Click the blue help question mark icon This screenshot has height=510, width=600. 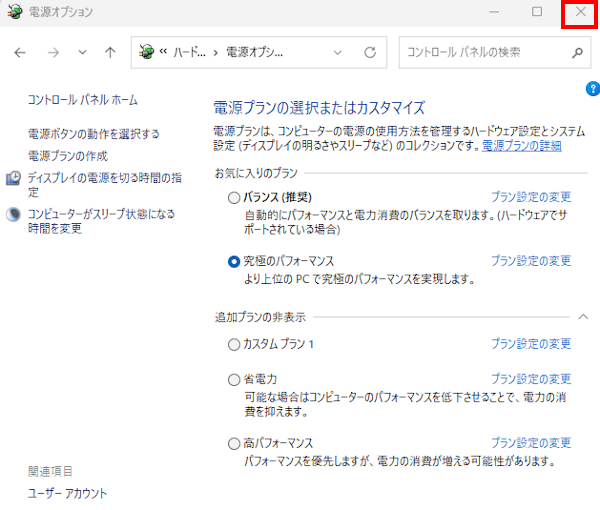[591, 89]
